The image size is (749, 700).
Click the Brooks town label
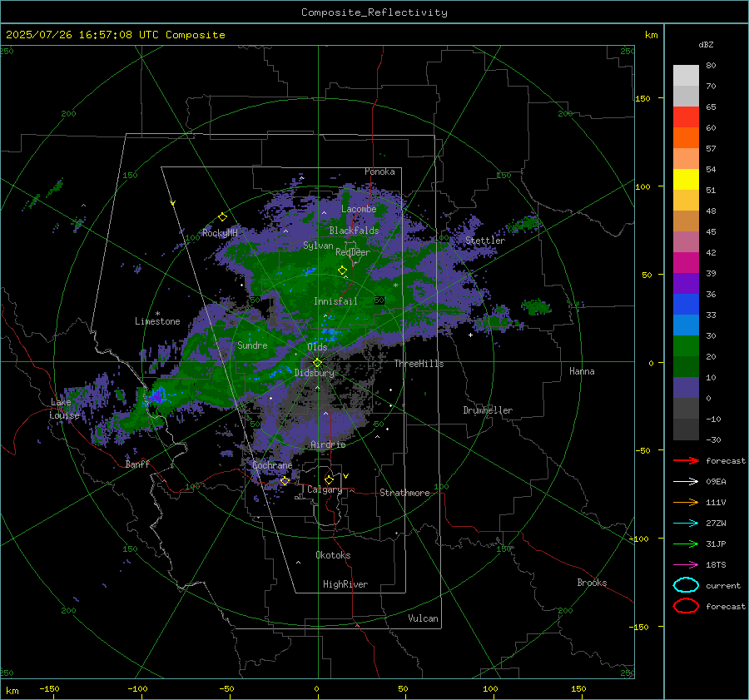[x=592, y=583]
